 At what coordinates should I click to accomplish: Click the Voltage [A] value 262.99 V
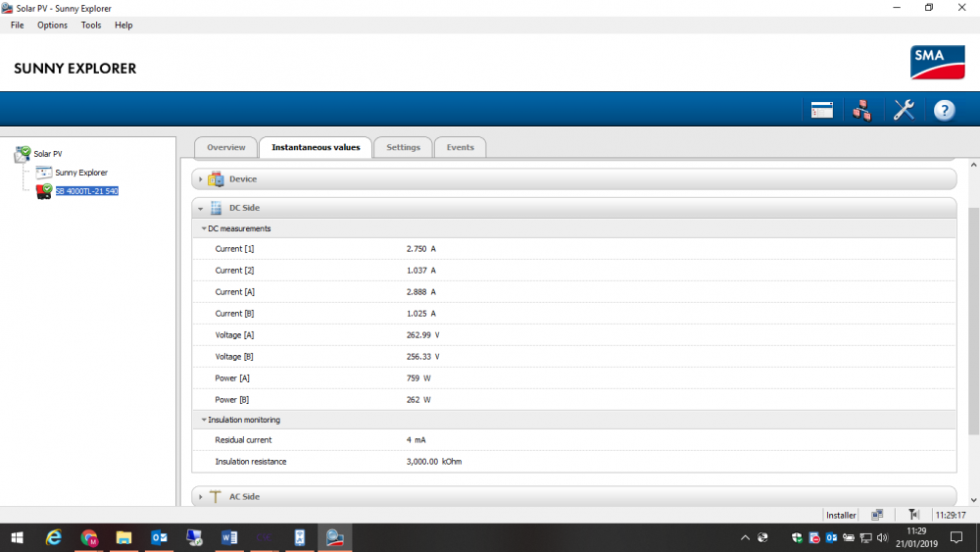click(423, 335)
